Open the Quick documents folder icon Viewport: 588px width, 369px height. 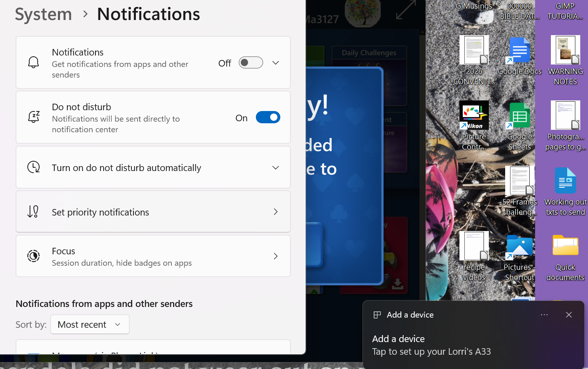[x=565, y=245]
